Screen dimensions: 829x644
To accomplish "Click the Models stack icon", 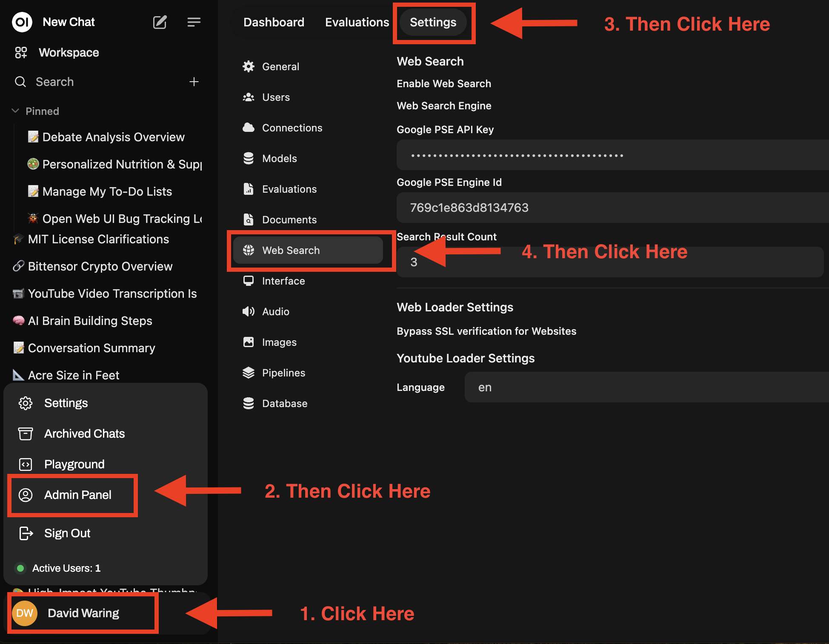I will [249, 158].
